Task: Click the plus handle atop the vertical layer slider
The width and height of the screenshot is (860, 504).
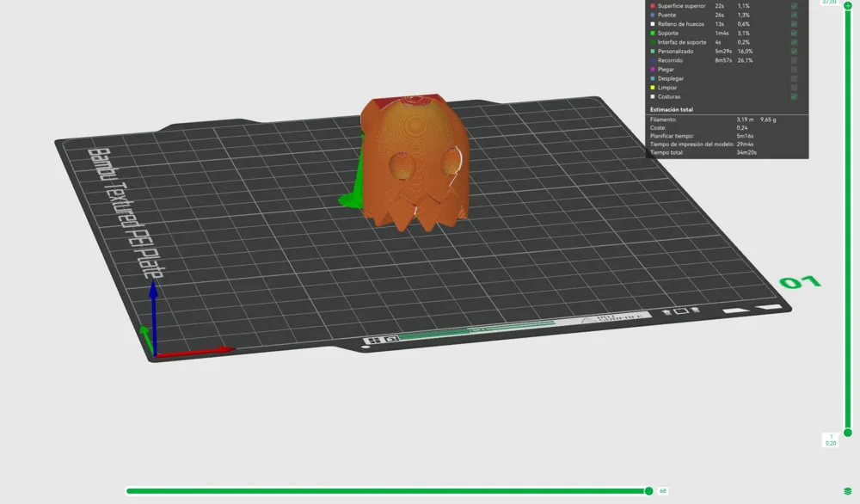Action: point(848,5)
